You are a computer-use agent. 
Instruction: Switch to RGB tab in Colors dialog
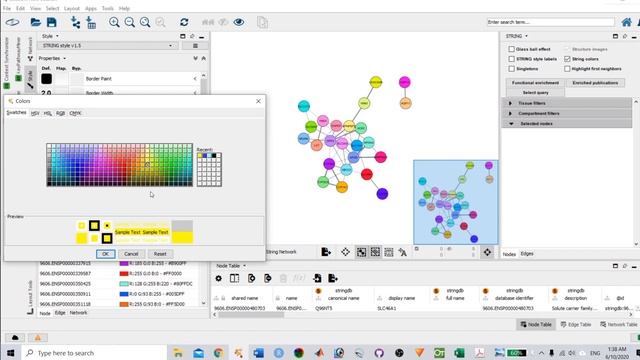[60, 113]
